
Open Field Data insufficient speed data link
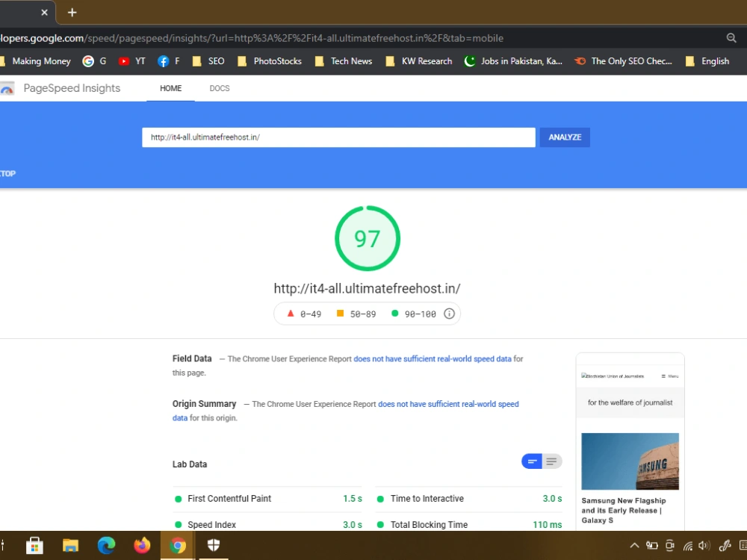click(432, 358)
